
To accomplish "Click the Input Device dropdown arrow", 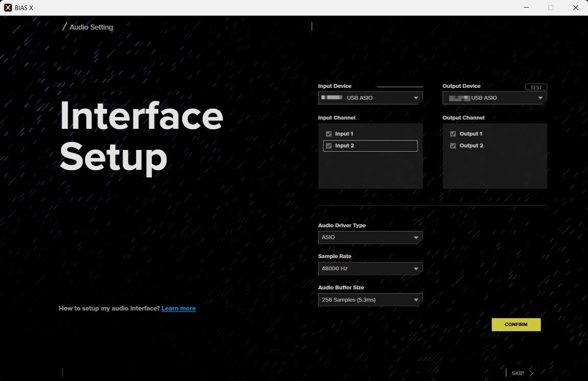I will (x=416, y=98).
